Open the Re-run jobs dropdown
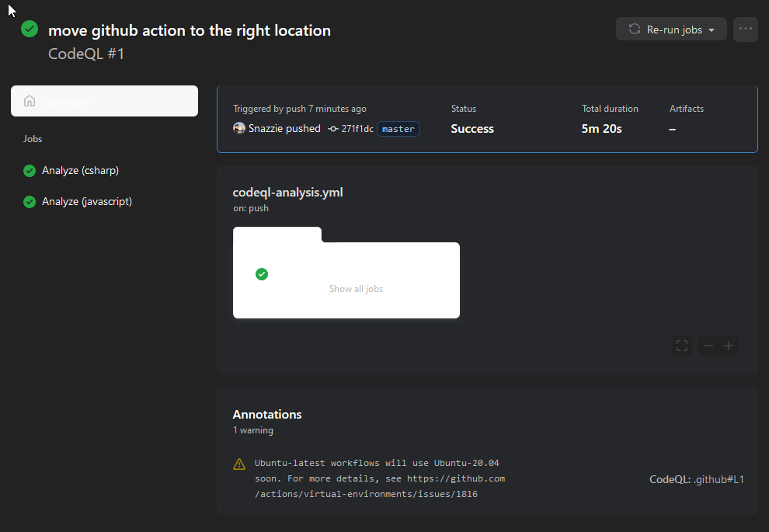The image size is (769, 532). 671,30
